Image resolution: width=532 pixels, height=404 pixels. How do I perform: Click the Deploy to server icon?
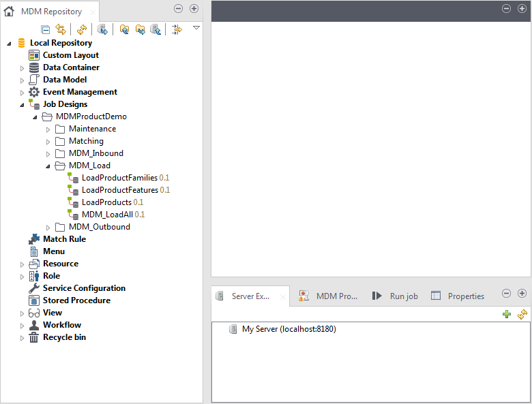[x=102, y=29]
